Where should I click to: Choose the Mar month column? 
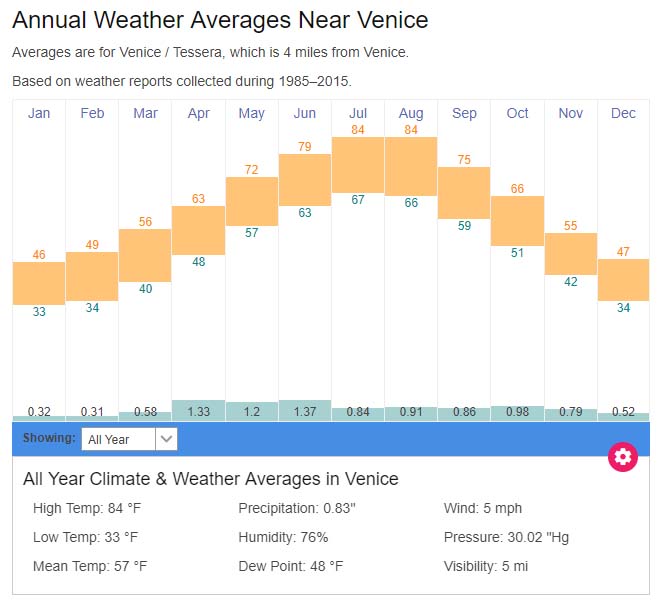click(x=145, y=114)
